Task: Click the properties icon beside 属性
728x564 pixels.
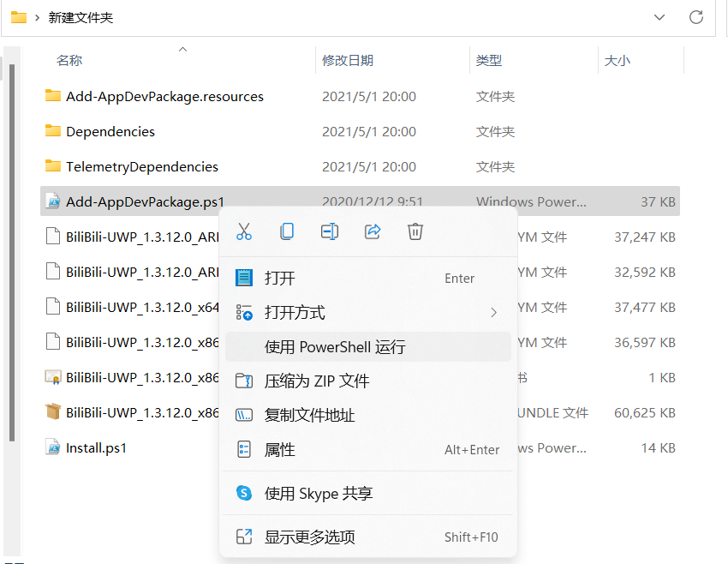Action: (x=244, y=449)
